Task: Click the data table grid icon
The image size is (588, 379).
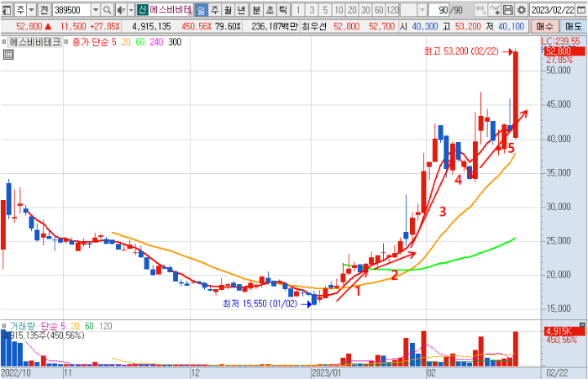Action: pyautogui.click(x=8, y=55)
